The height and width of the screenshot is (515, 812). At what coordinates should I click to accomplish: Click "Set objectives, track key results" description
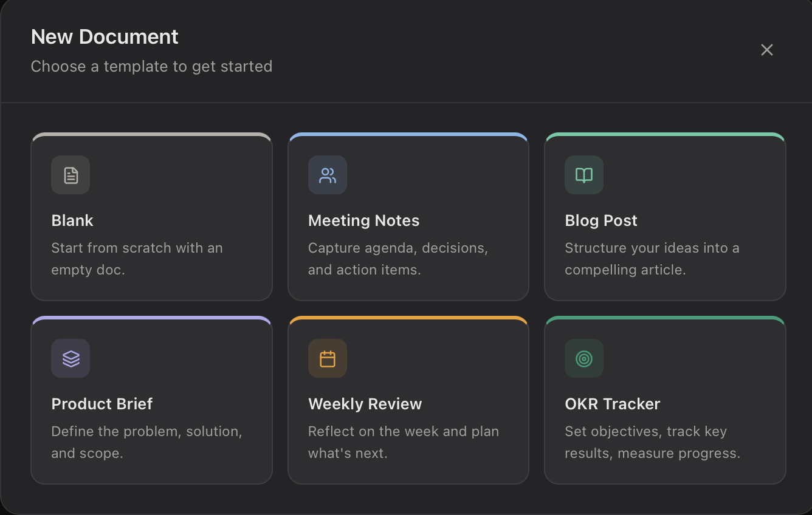coord(653,442)
